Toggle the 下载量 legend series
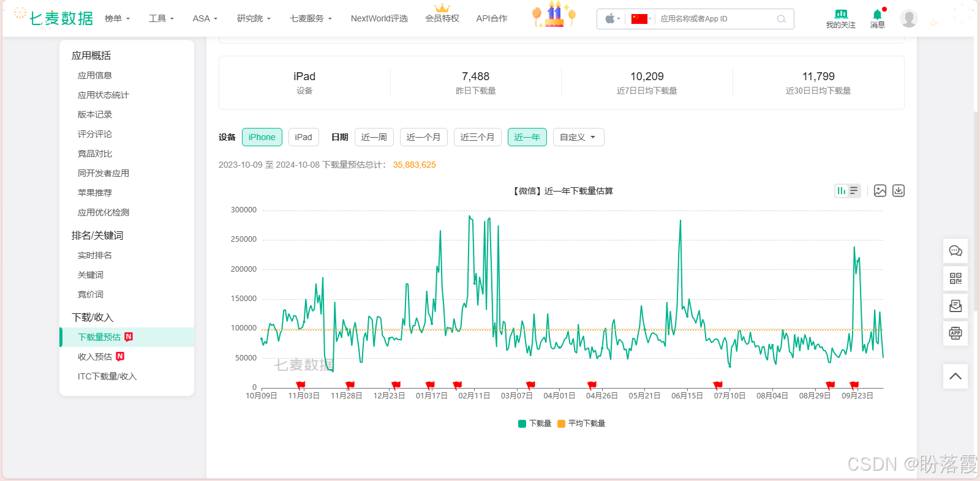The width and height of the screenshot is (980, 481). tap(535, 423)
